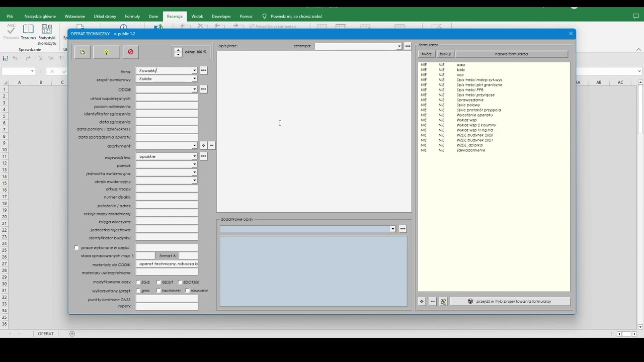Click the Excel Undo icon
Screen dimensions: 644x362
(15, 58)
